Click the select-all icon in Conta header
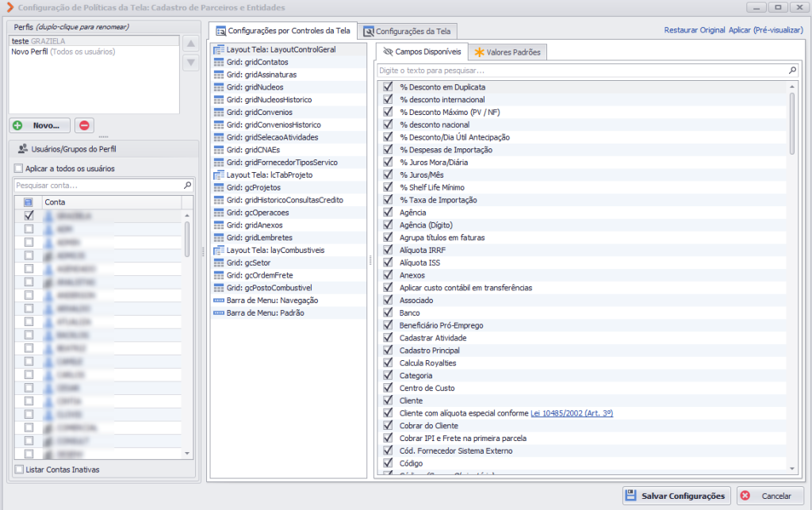The image size is (812, 510). point(29,202)
